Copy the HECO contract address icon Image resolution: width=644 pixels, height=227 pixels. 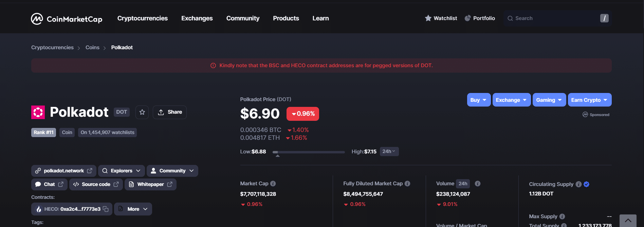[x=106, y=209]
